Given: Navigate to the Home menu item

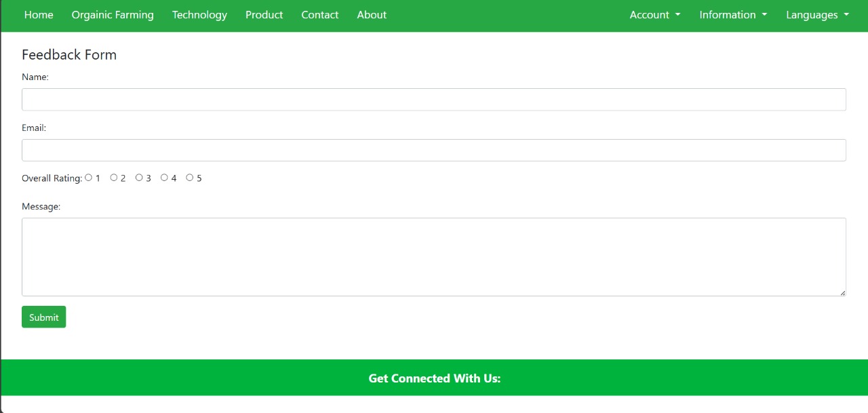Looking at the screenshot, I should [39, 14].
